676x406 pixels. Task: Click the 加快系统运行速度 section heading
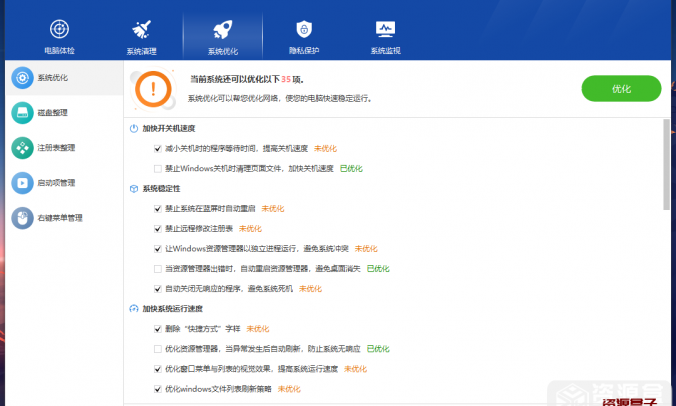(x=172, y=309)
